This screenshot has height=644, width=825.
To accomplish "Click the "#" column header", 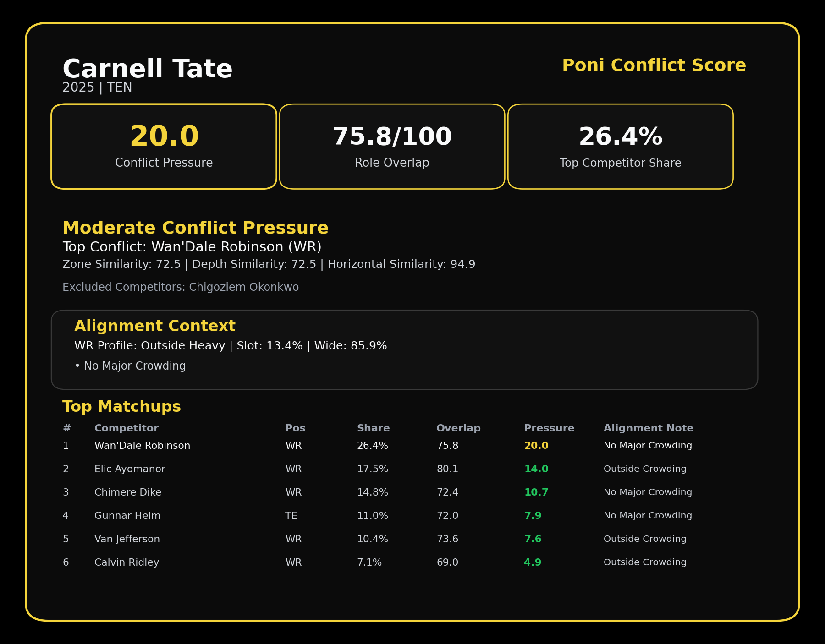I will [67, 428].
